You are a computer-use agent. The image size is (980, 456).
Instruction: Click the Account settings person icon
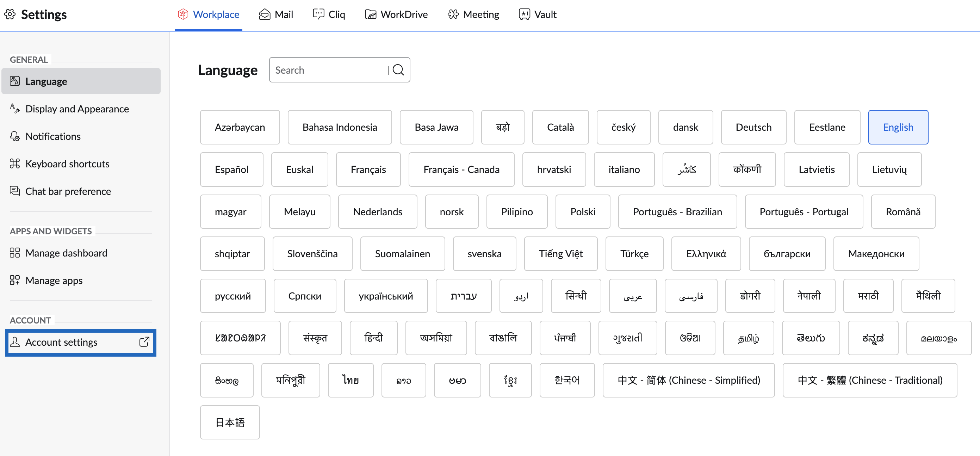click(15, 342)
